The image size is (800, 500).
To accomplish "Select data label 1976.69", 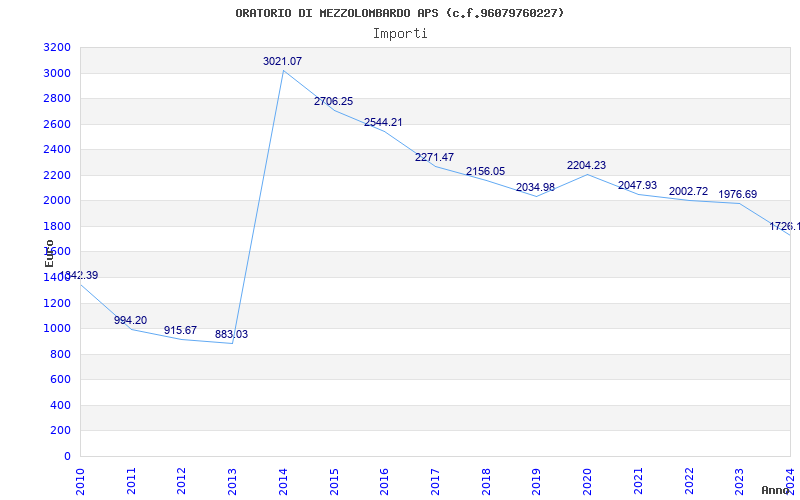I will coord(738,194).
